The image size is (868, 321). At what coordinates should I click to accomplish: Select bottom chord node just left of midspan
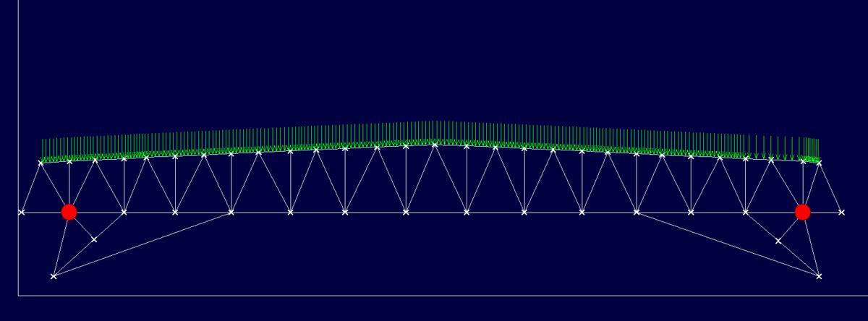(x=406, y=212)
